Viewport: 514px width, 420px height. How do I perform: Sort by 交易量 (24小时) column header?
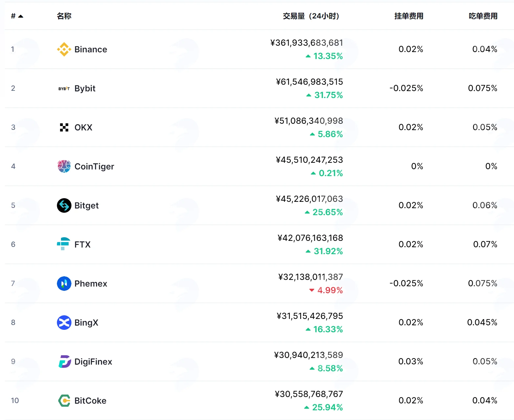[311, 16]
